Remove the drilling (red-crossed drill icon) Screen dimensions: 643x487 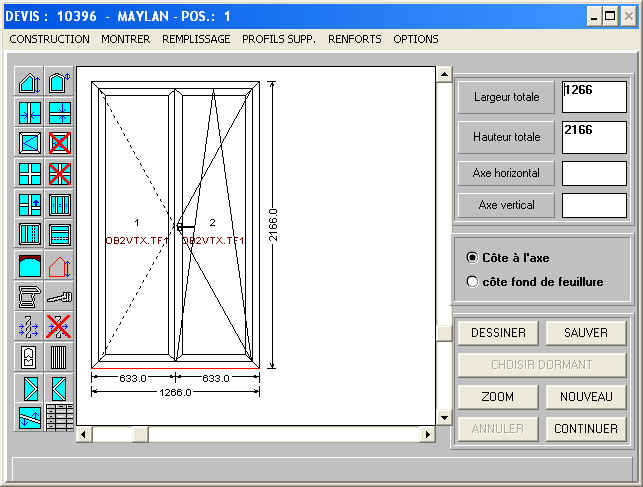[x=59, y=326]
